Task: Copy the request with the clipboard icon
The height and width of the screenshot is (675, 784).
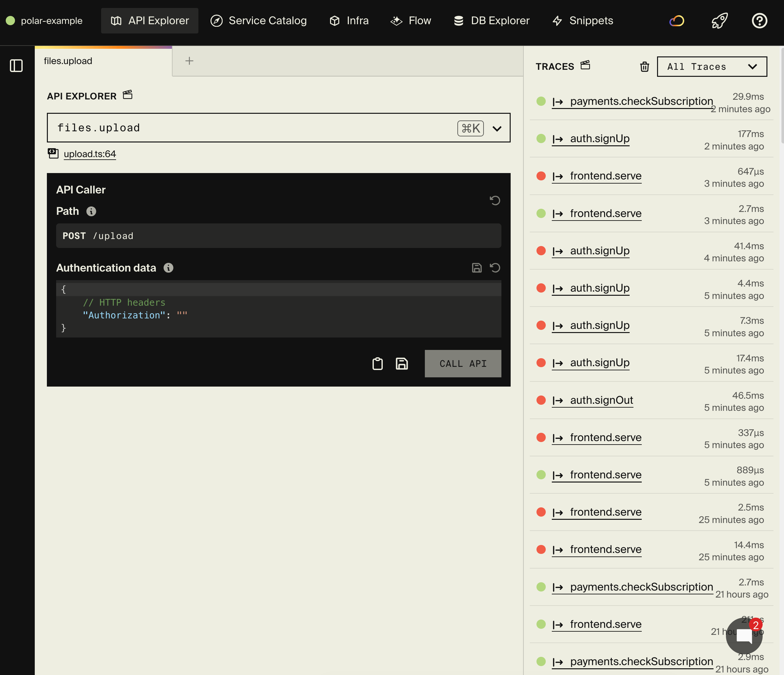Action: point(377,363)
